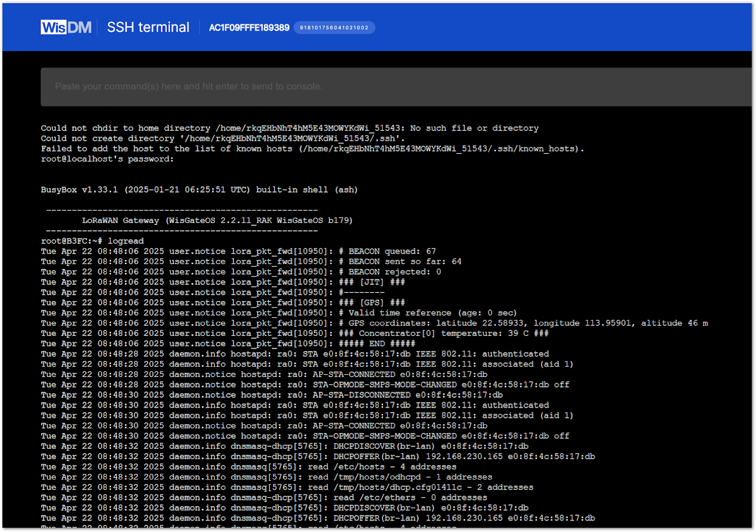The width and height of the screenshot is (756, 532).
Task: Click the SSH terminal page title
Action: [148, 27]
